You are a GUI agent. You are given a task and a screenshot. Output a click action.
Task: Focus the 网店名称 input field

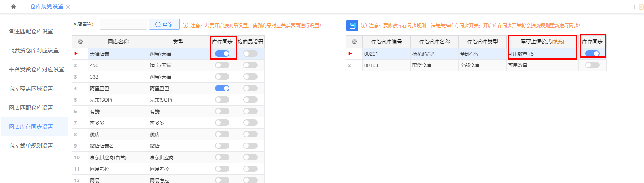click(x=123, y=24)
